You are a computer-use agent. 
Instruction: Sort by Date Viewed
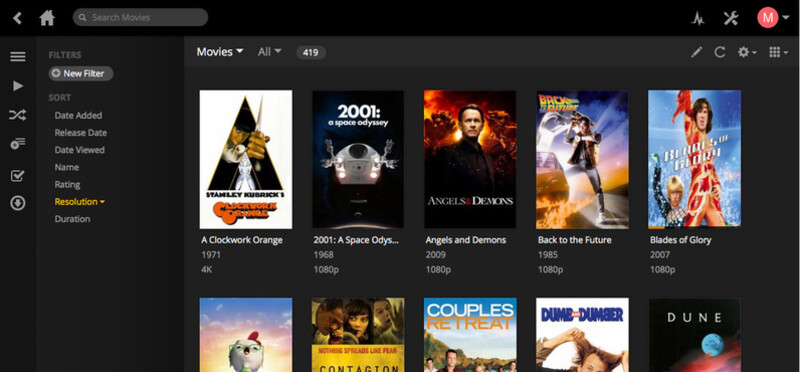point(80,150)
